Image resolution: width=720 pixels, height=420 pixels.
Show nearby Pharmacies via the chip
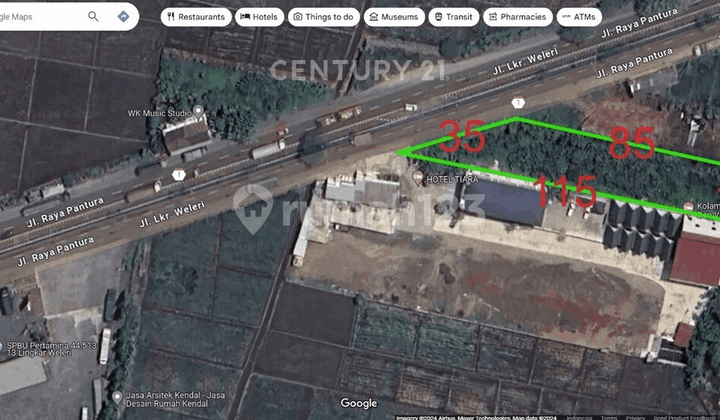pyautogui.click(x=518, y=17)
